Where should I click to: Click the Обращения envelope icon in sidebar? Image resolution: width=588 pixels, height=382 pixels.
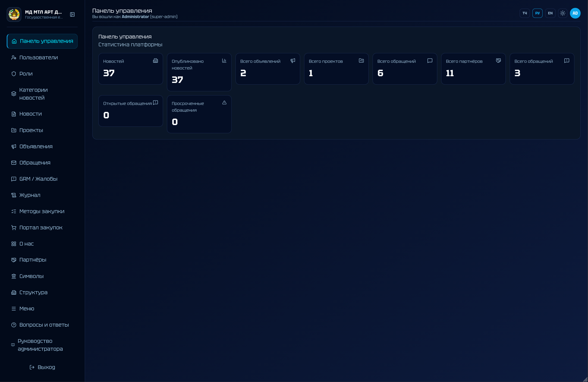(x=14, y=163)
